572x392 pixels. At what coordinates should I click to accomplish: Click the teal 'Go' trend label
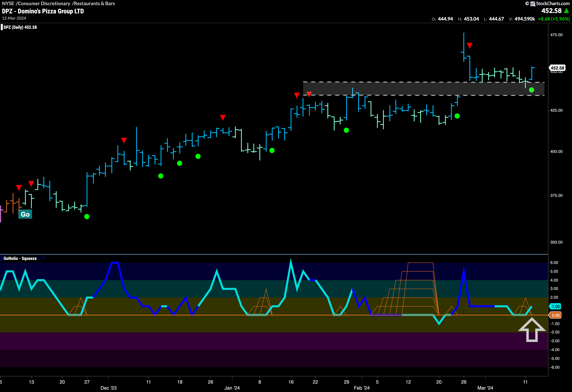pos(25,214)
